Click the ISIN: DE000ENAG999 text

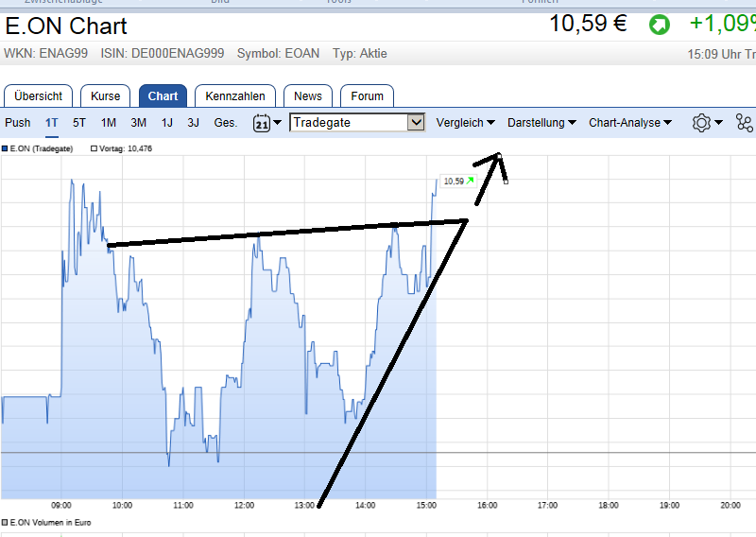162,53
